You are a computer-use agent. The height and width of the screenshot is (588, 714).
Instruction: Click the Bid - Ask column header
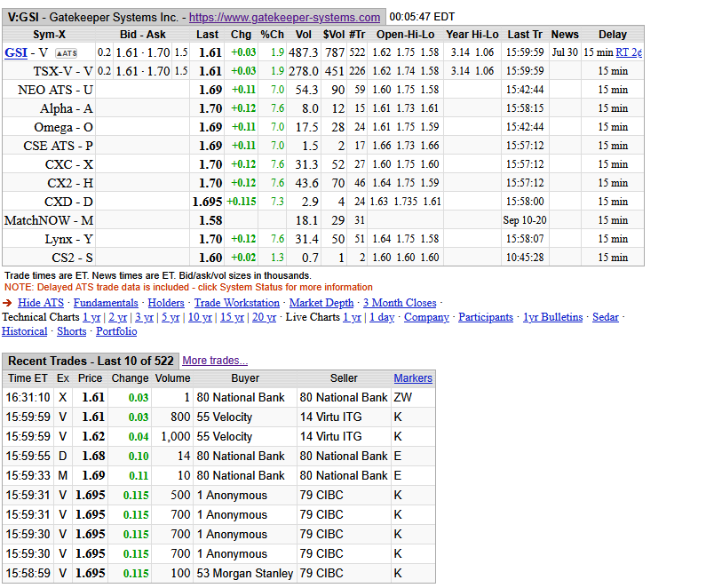pyautogui.click(x=142, y=35)
